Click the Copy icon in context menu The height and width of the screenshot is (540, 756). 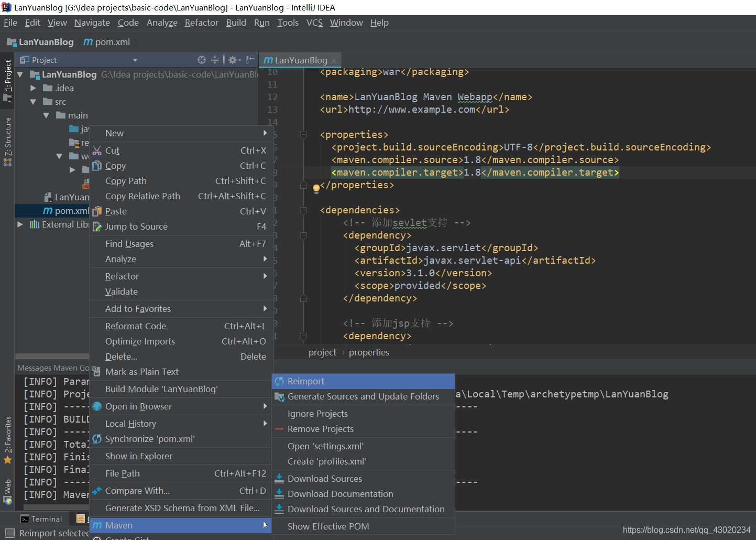(97, 166)
